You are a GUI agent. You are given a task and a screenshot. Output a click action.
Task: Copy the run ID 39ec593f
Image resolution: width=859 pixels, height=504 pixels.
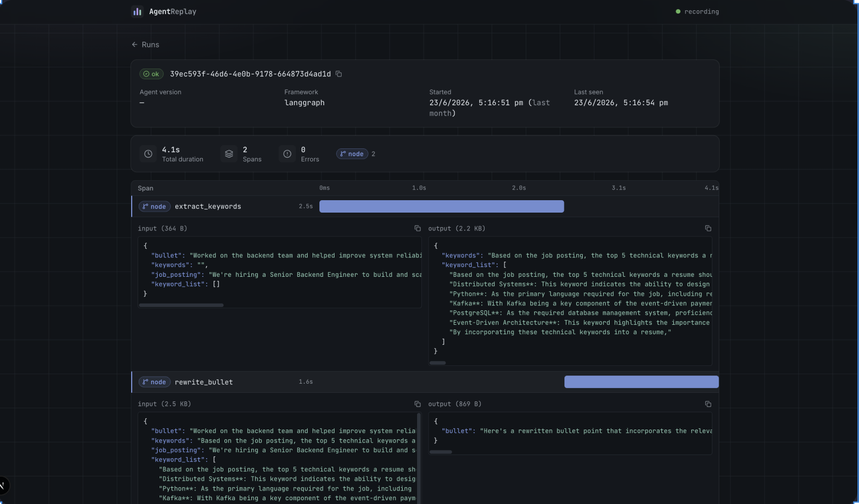(x=339, y=74)
